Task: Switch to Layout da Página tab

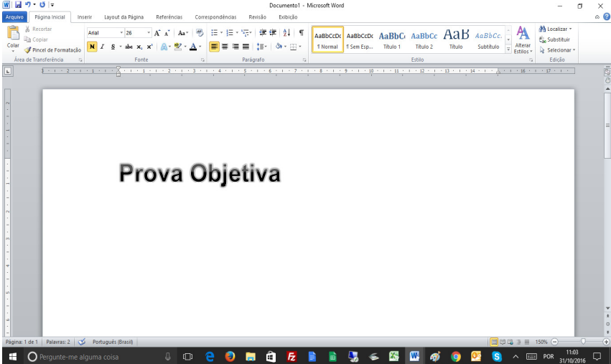Action: pyautogui.click(x=124, y=17)
